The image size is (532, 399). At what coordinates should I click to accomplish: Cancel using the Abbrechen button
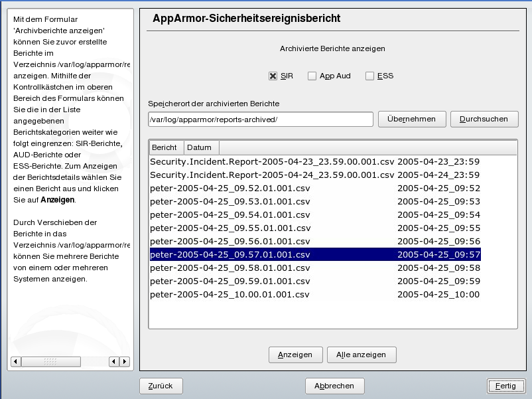[334, 386]
